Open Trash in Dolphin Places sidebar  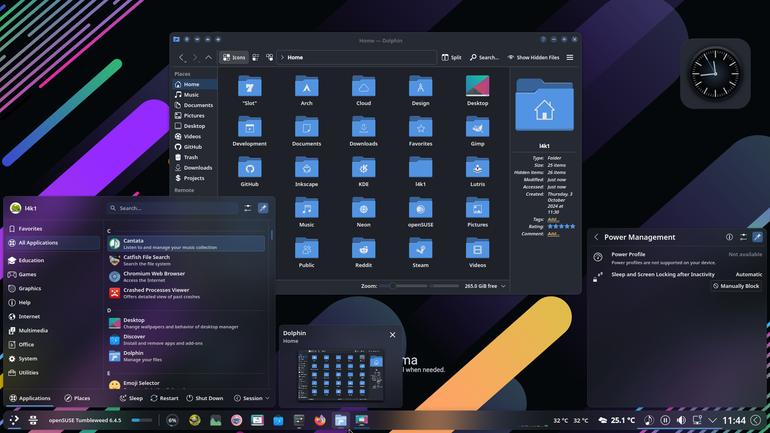194,157
